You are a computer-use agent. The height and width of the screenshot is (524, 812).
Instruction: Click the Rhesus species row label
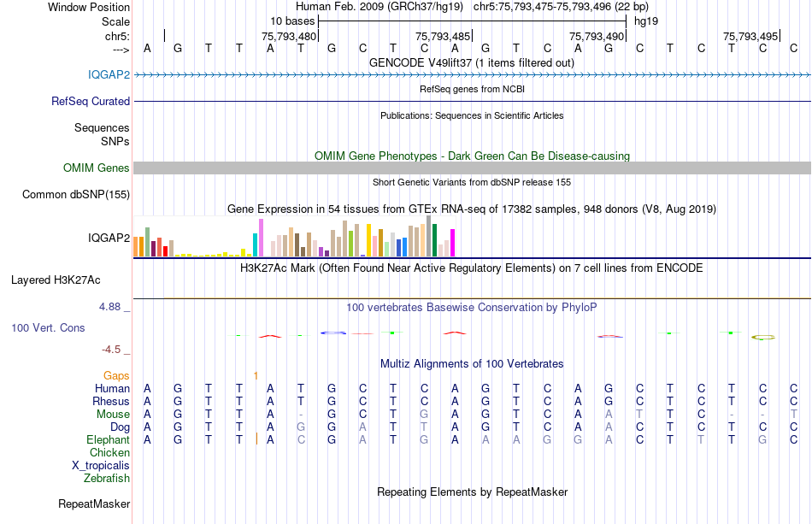(x=111, y=401)
